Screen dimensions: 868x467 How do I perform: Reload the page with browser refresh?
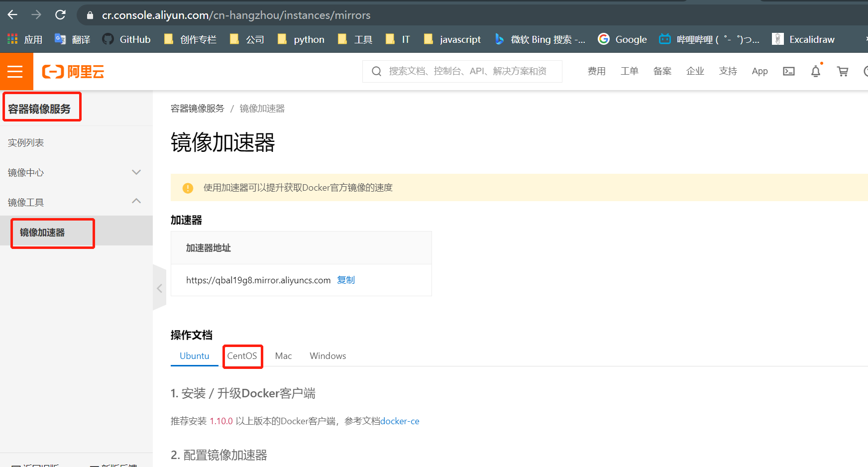point(60,15)
